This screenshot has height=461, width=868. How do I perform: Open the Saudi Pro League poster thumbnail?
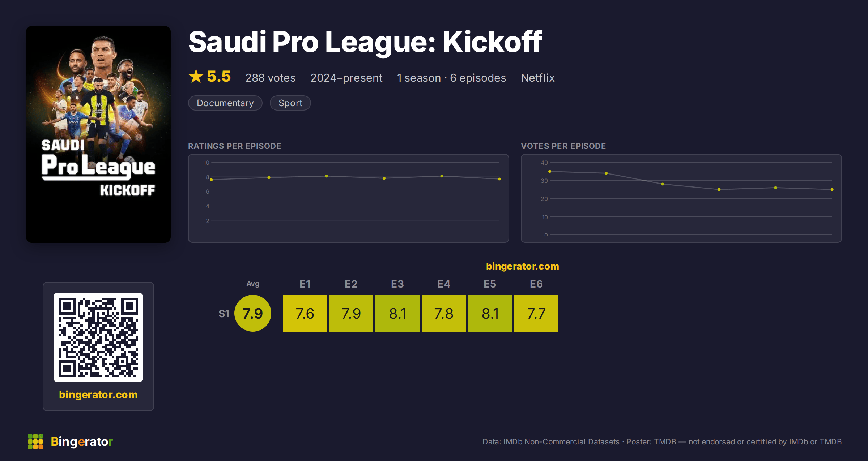tap(98, 134)
